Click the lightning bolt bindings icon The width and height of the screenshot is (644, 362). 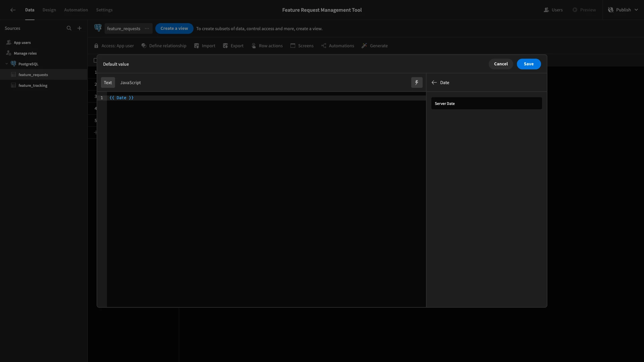[417, 82]
